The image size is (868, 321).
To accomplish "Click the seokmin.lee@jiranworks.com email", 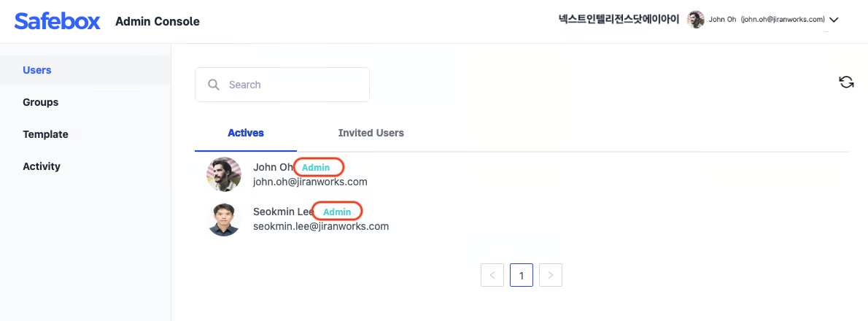I will 321,226.
